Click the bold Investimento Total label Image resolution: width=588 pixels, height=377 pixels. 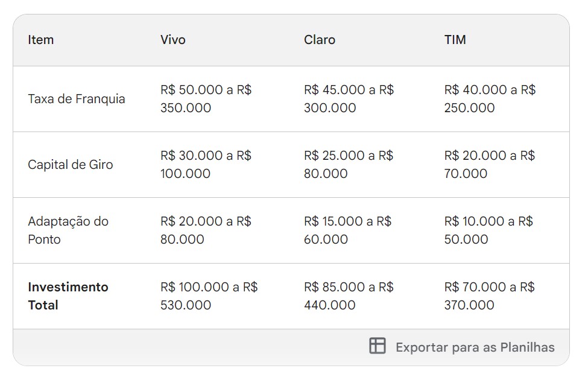pyautogui.click(x=68, y=296)
